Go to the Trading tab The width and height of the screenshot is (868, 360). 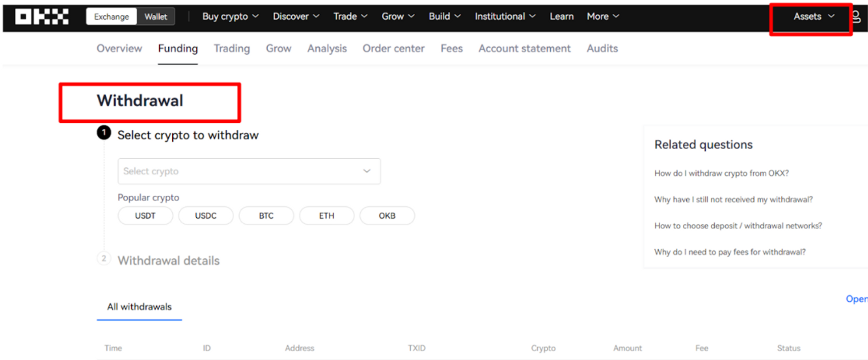[232, 49]
